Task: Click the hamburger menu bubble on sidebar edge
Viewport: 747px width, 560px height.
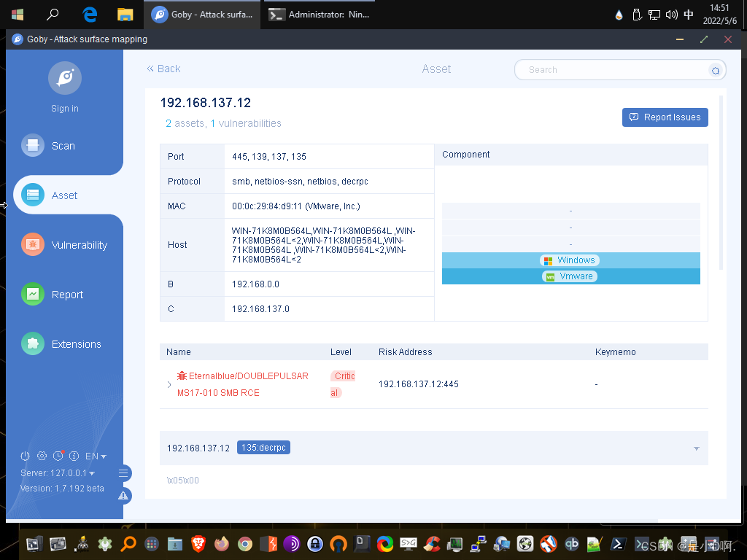Action: [x=123, y=473]
